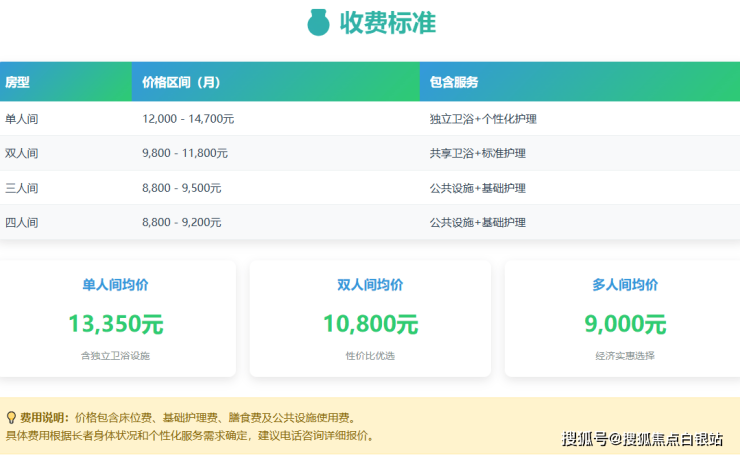Viewport: 740px width, 455px height.
Task: Click the 单人间 row in the table
Action: pyautogui.click(x=22, y=119)
